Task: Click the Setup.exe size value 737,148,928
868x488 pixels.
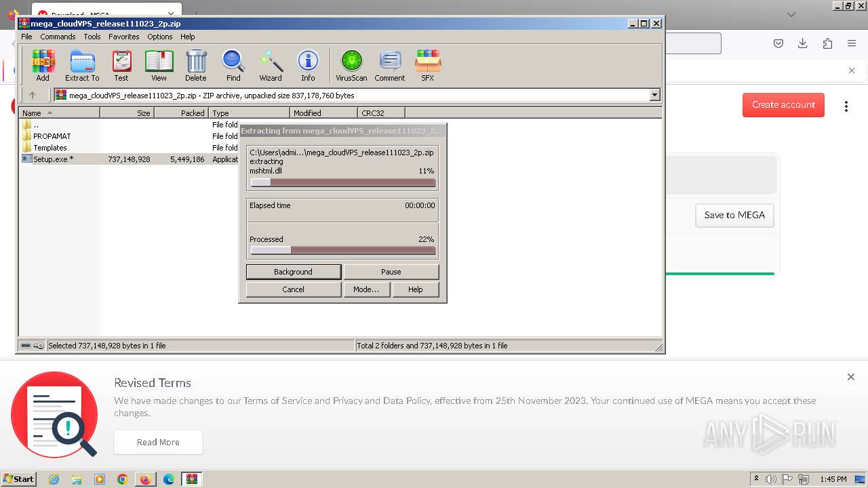Action: (x=129, y=159)
